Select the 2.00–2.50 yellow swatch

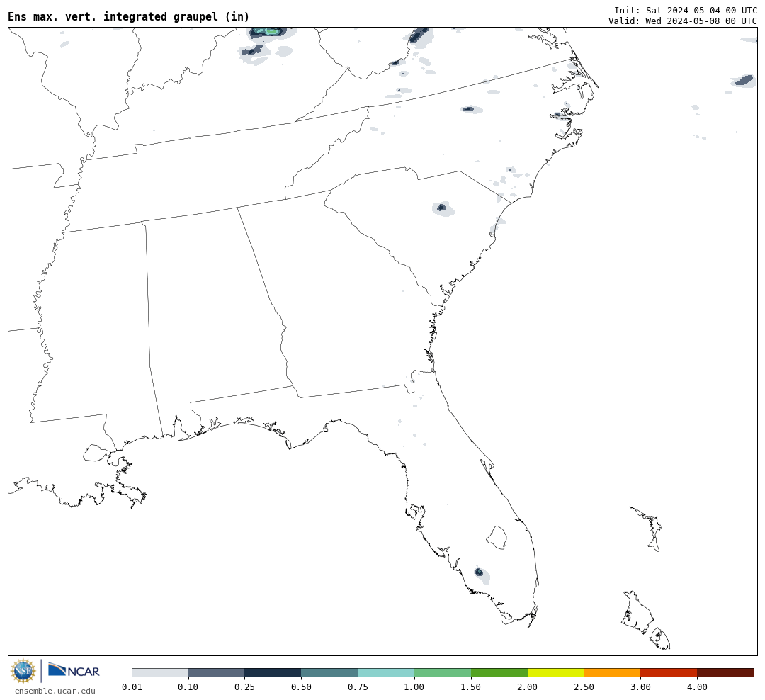click(556, 672)
